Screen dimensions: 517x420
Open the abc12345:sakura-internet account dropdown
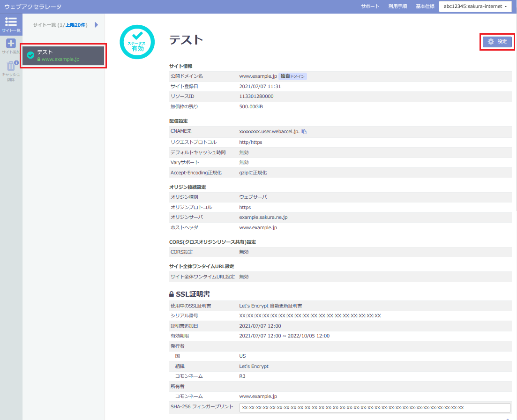tap(474, 7)
